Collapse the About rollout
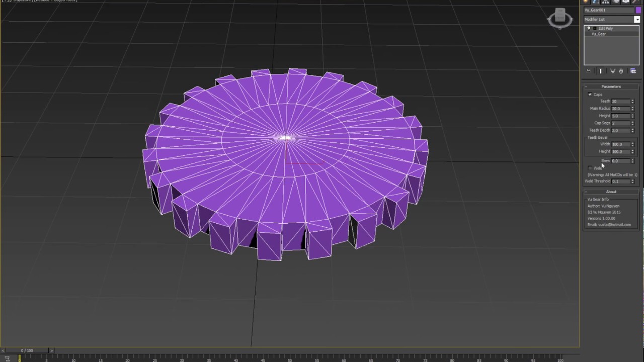 pos(611,192)
